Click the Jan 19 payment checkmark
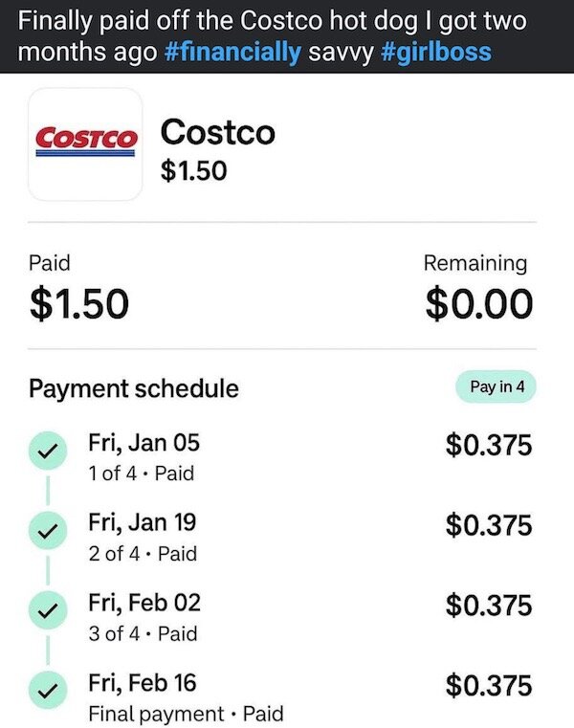 pos(46,531)
